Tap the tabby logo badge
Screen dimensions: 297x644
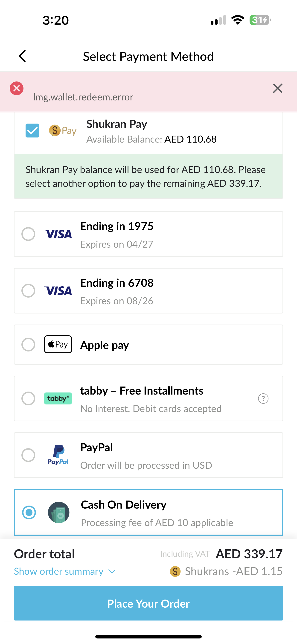(x=58, y=398)
